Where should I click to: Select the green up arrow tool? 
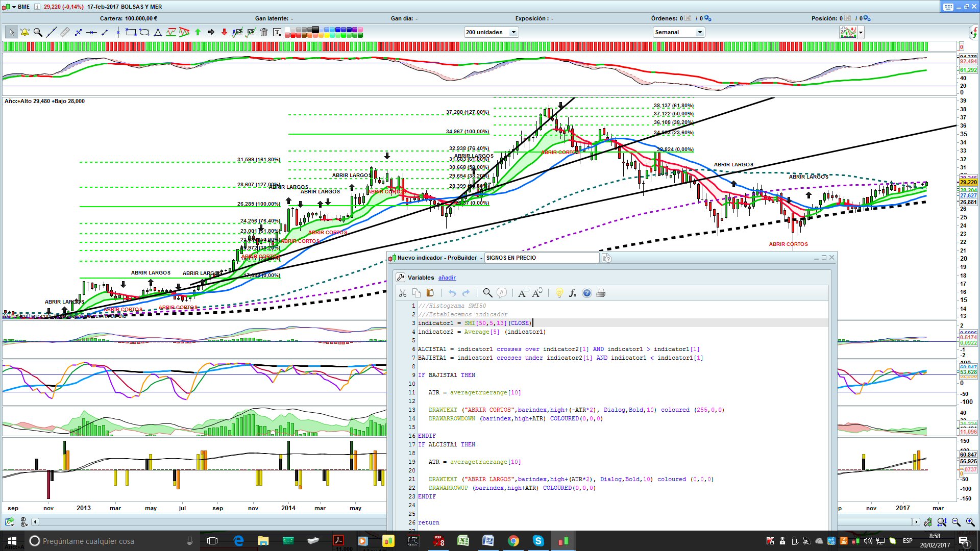pyautogui.click(x=198, y=33)
